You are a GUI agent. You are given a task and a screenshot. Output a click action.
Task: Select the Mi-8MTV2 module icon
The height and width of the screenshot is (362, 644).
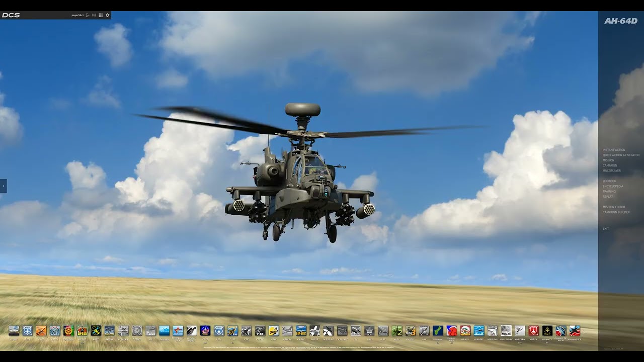[x=479, y=330]
